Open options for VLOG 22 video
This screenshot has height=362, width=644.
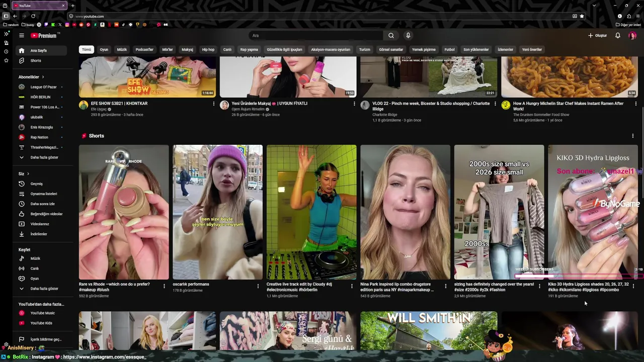click(x=495, y=104)
